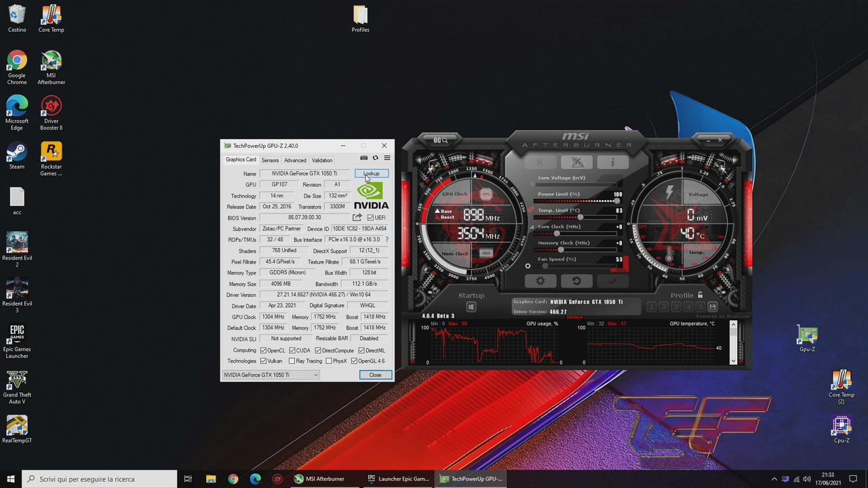This screenshot has width=868, height=488.
Task: Toggle the power and temp limit link icon
Action: coord(530,210)
